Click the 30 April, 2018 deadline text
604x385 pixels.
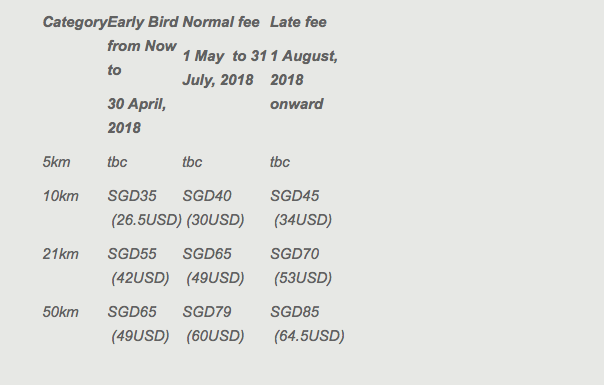(137, 116)
